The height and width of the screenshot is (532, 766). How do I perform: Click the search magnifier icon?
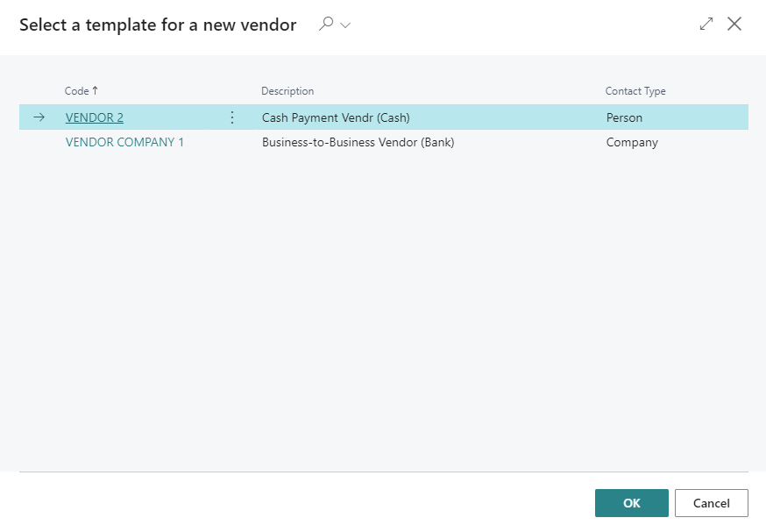coord(326,25)
